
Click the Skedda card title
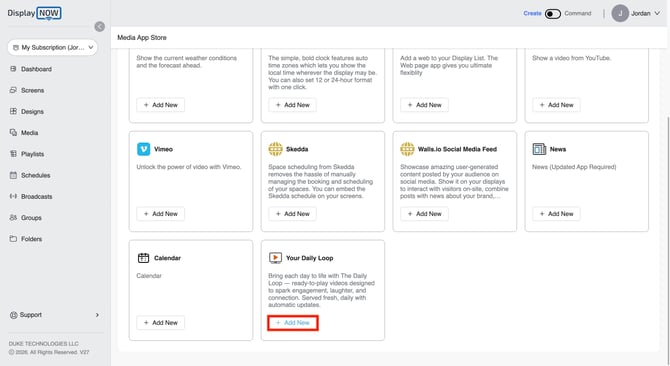(297, 149)
